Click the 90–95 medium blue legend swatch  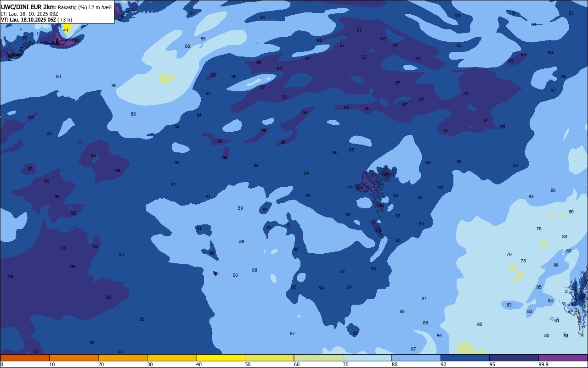click(x=465, y=357)
